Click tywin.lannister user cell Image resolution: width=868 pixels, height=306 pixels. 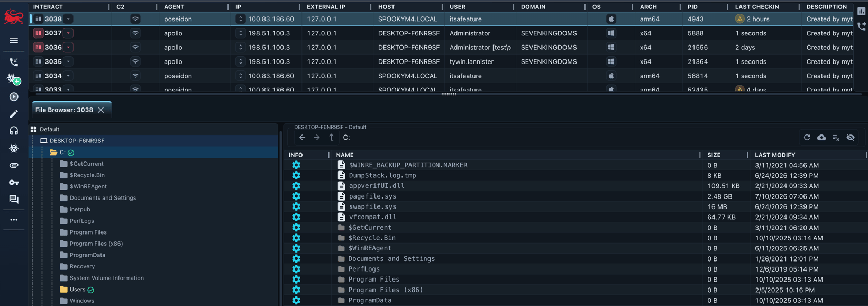click(471, 61)
